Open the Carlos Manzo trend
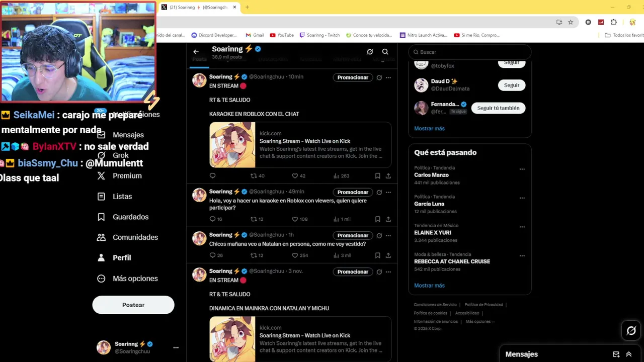 431,175
